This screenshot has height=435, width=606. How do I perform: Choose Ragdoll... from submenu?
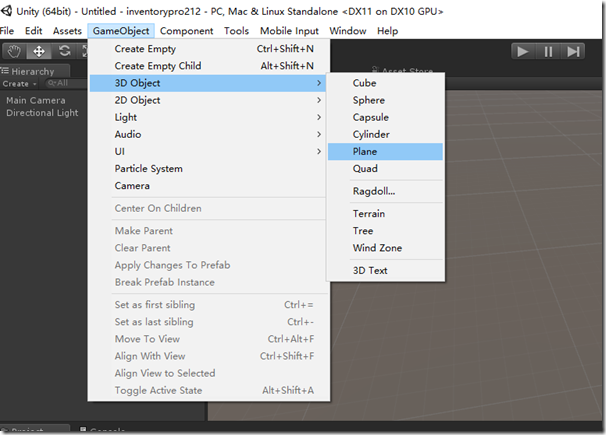click(x=385, y=191)
